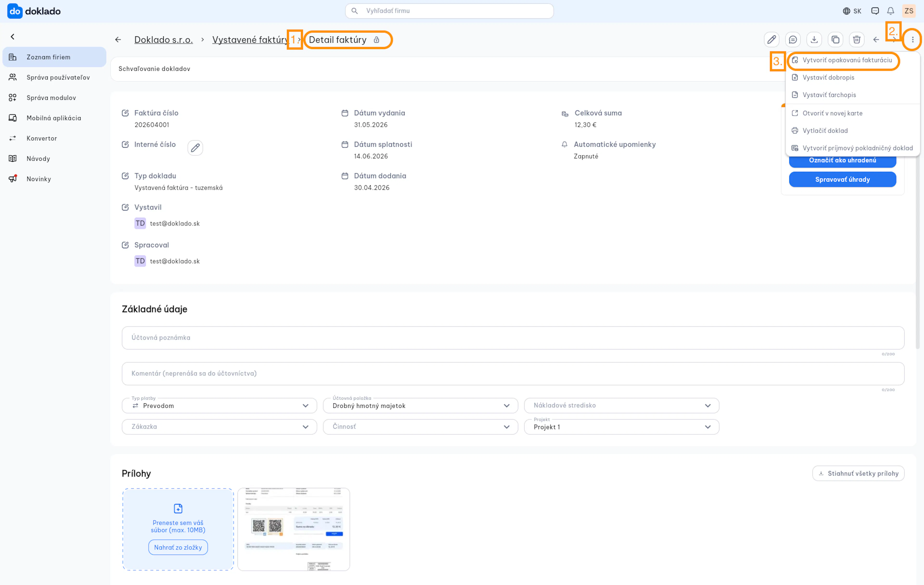
Task: Click the edit invoice pencil icon in toolbar
Action: click(x=771, y=39)
